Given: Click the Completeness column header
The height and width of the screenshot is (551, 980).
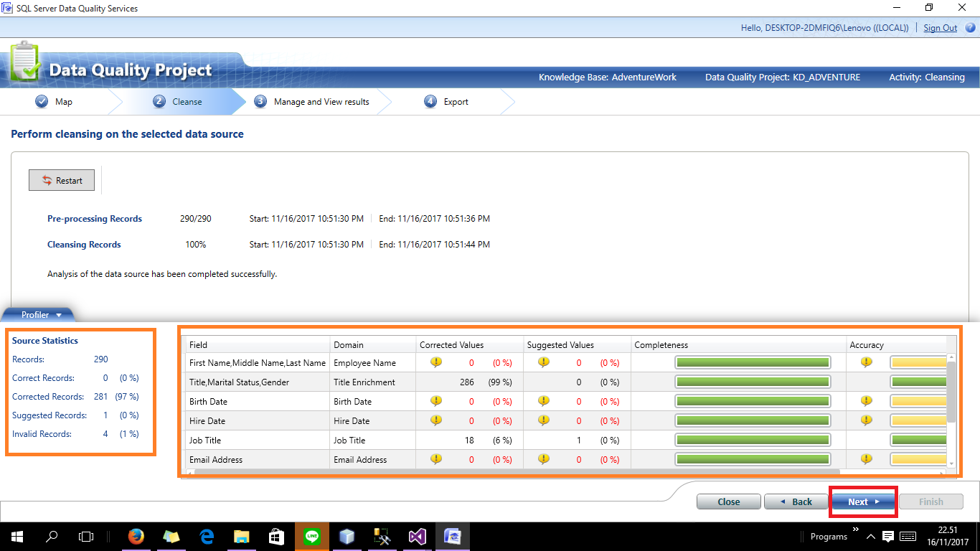Looking at the screenshot, I should tap(738, 345).
